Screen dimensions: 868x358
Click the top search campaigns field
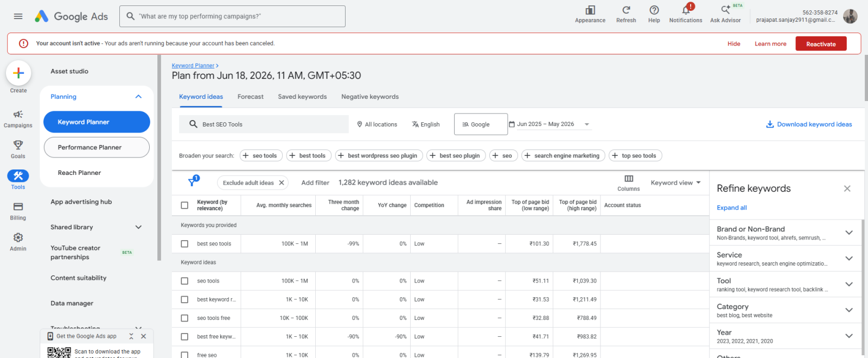pos(232,16)
